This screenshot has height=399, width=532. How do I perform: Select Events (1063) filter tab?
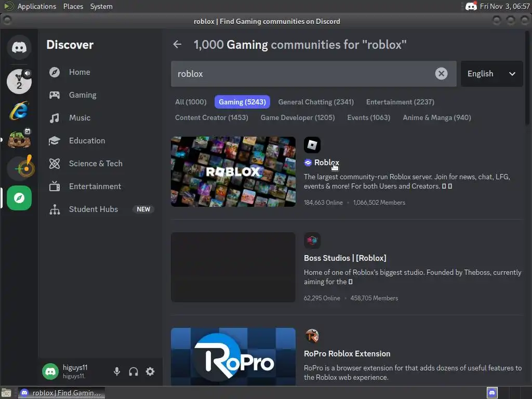[368, 118]
